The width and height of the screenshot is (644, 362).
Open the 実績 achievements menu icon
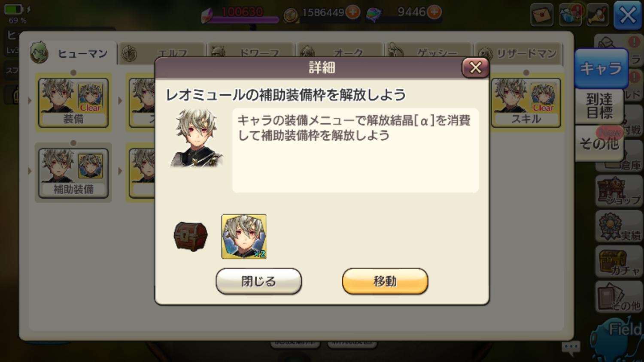coord(619,226)
